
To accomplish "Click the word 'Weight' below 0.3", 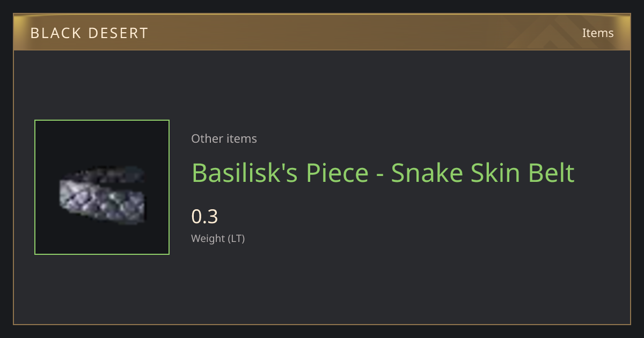I will (208, 238).
